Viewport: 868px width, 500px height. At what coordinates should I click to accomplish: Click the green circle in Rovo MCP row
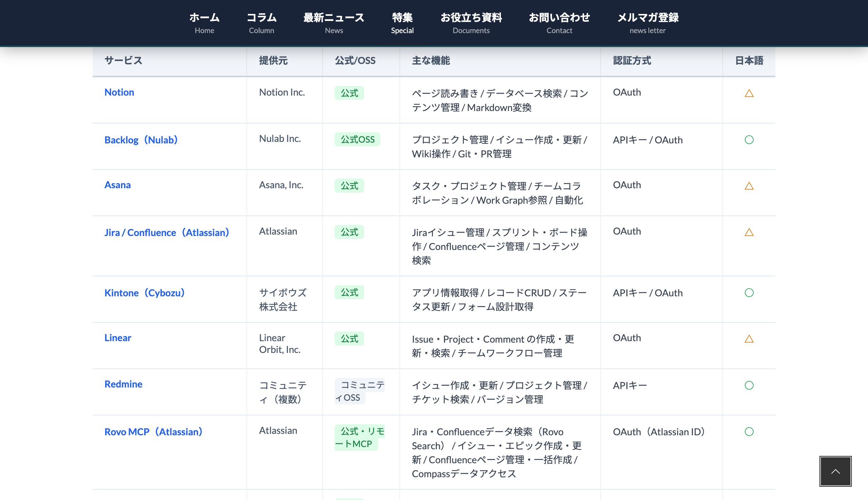point(749,432)
